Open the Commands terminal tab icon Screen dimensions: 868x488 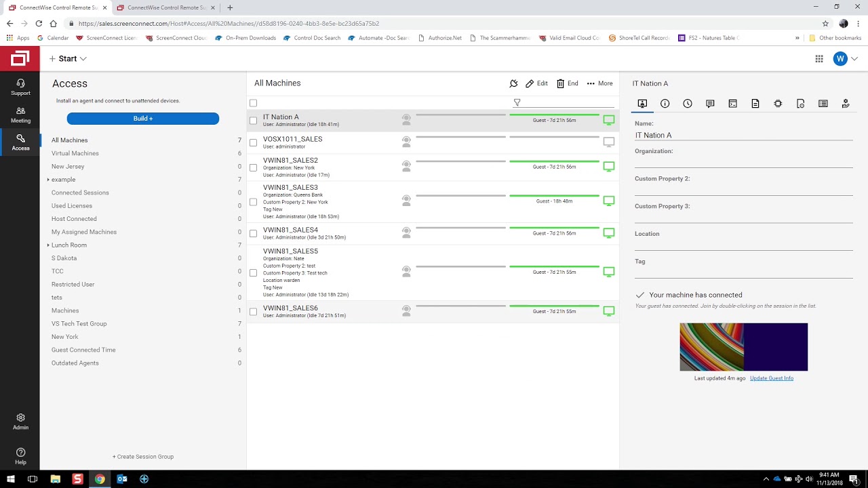click(732, 104)
